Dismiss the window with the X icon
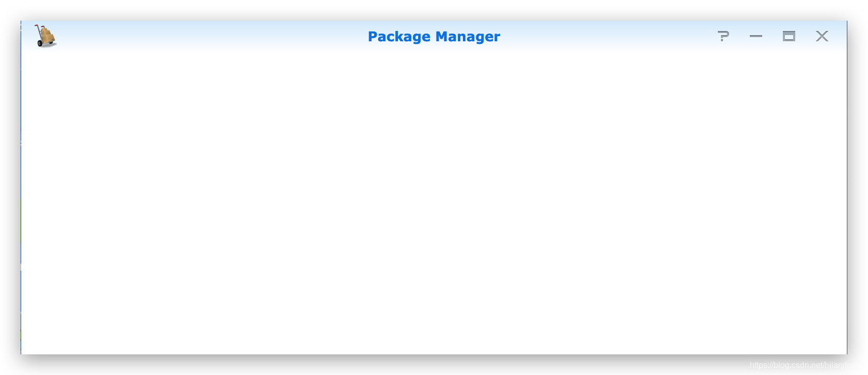868x375 pixels. (822, 36)
